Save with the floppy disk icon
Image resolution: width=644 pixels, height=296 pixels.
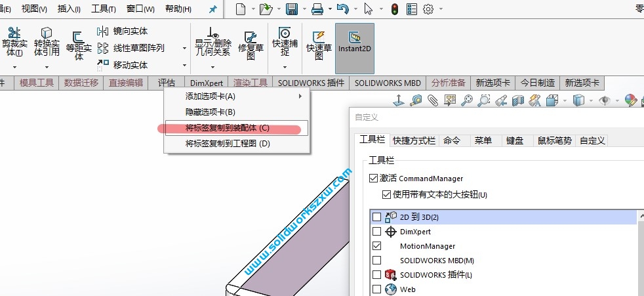click(x=292, y=9)
